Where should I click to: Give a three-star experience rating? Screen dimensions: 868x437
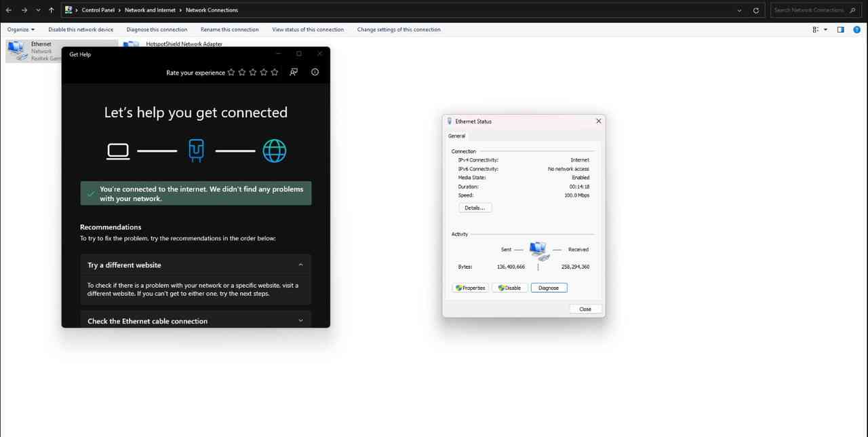click(253, 72)
